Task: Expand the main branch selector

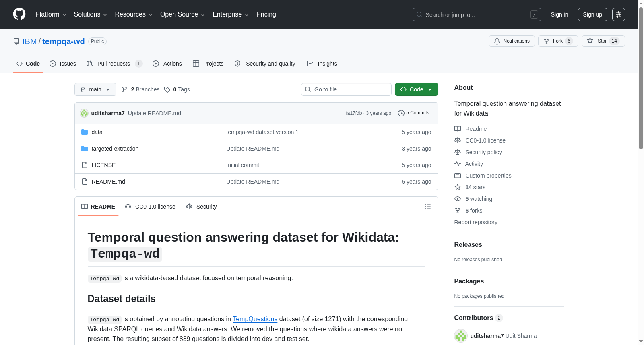Action: tap(95, 89)
